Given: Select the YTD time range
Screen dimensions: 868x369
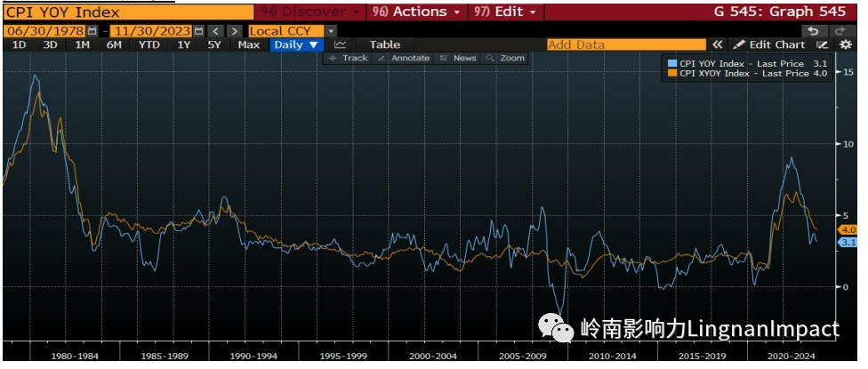Looking at the screenshot, I should click(149, 44).
